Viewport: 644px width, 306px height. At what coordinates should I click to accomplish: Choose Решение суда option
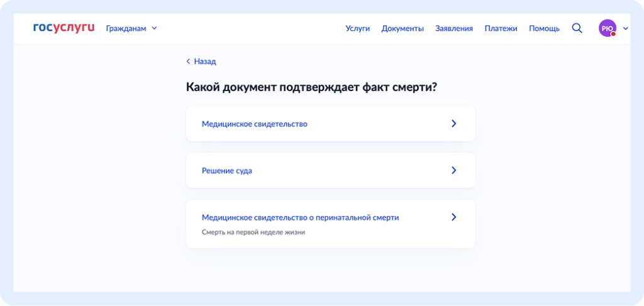pyautogui.click(x=331, y=170)
